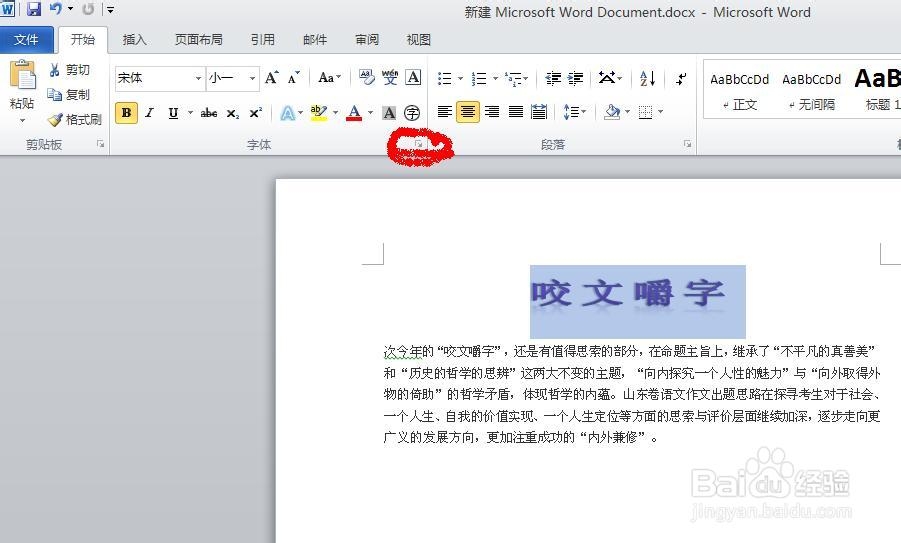Toggle Underline formatting
This screenshot has height=543, width=901.
click(x=173, y=113)
